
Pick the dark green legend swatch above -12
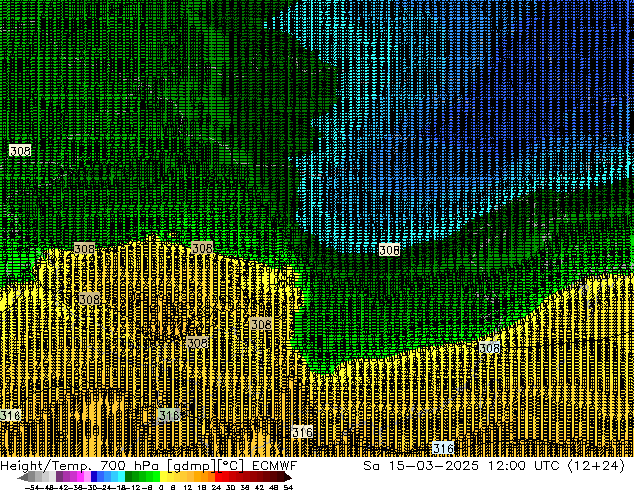[129, 477]
